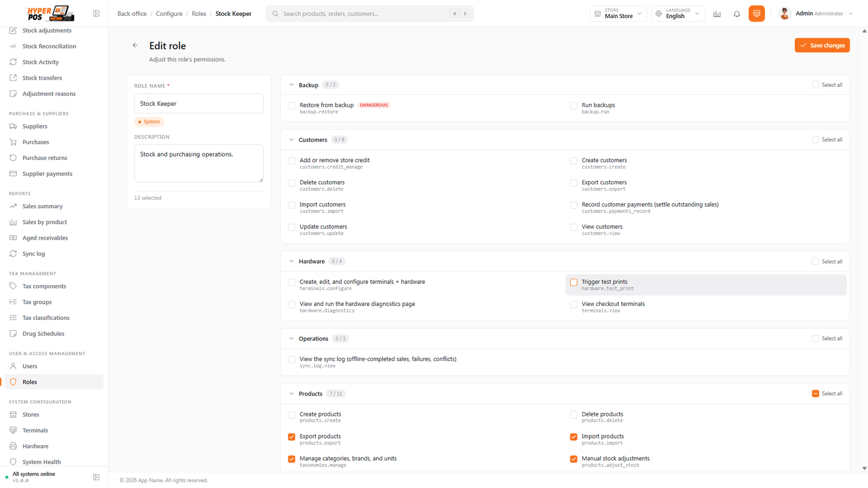Click the Purchases cart icon

point(13,142)
